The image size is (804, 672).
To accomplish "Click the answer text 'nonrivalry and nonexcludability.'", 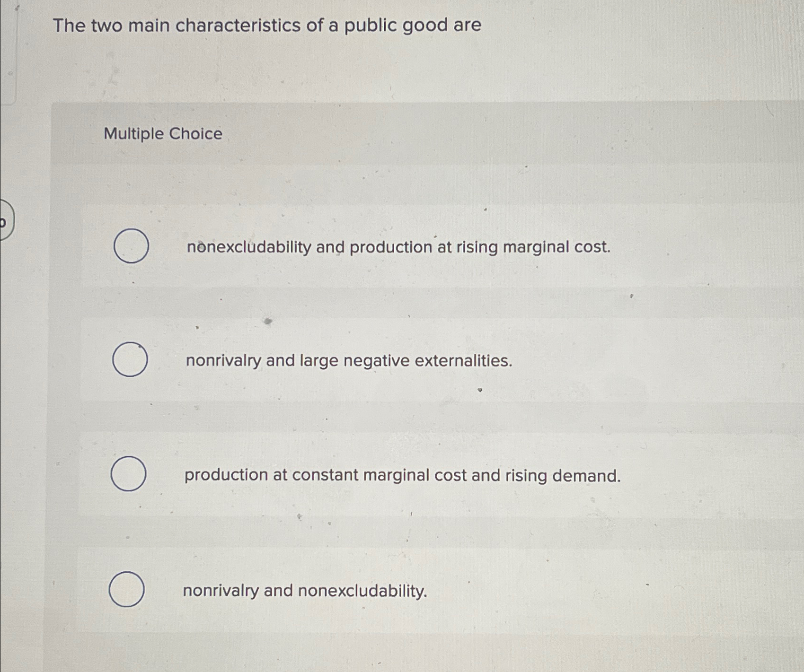I will (305, 591).
